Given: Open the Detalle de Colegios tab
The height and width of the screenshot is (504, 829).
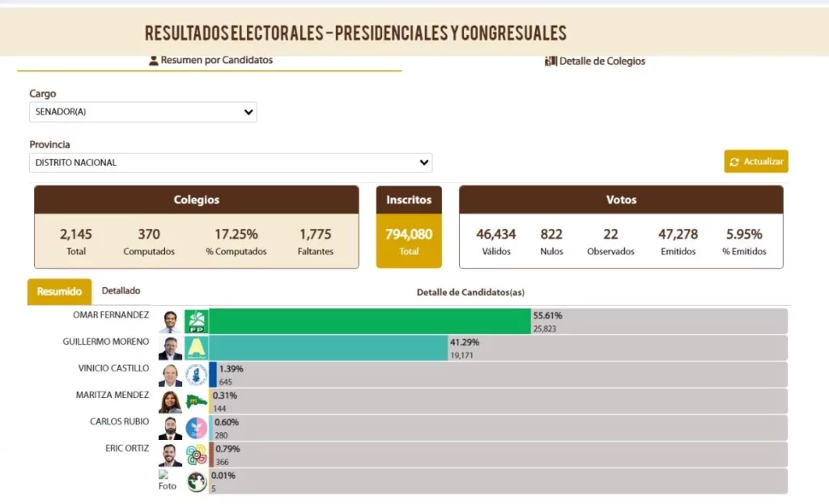Looking at the screenshot, I should (595, 61).
